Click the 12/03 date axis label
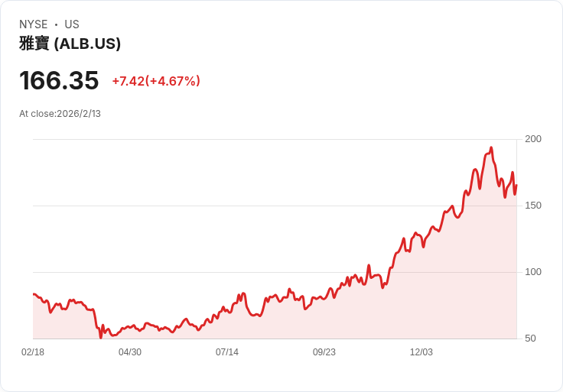Screen dimensions: 563x392 click(x=421, y=352)
